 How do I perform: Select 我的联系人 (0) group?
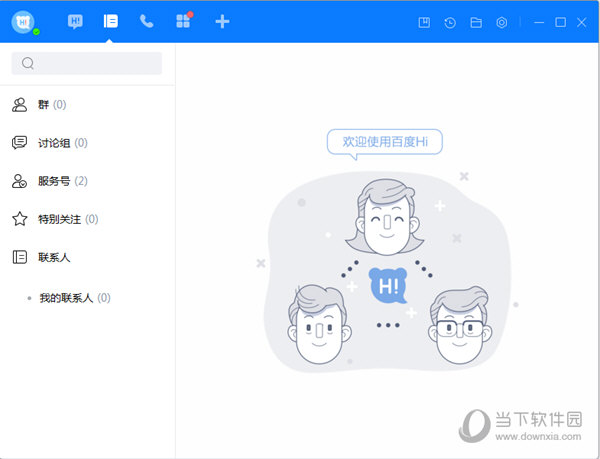87,298
